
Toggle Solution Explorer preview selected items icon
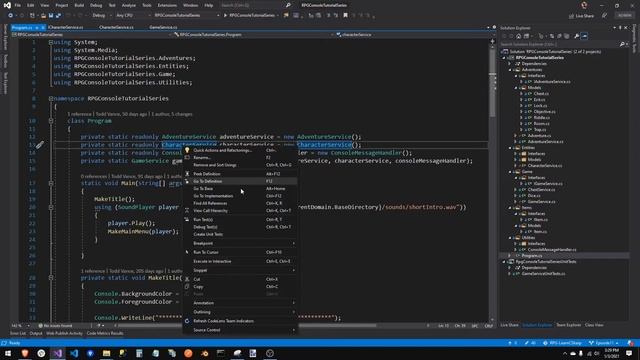(x=584, y=36)
